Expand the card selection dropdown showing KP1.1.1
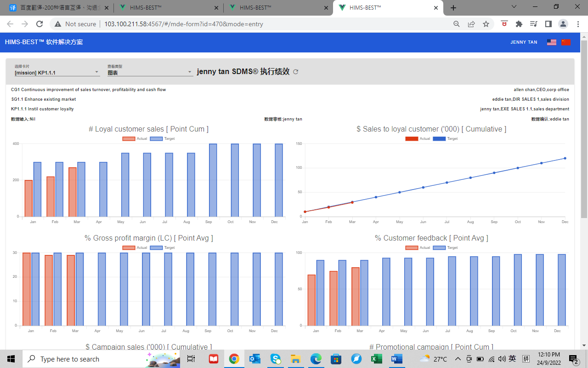Viewport: 588px width, 368px height. (57, 72)
